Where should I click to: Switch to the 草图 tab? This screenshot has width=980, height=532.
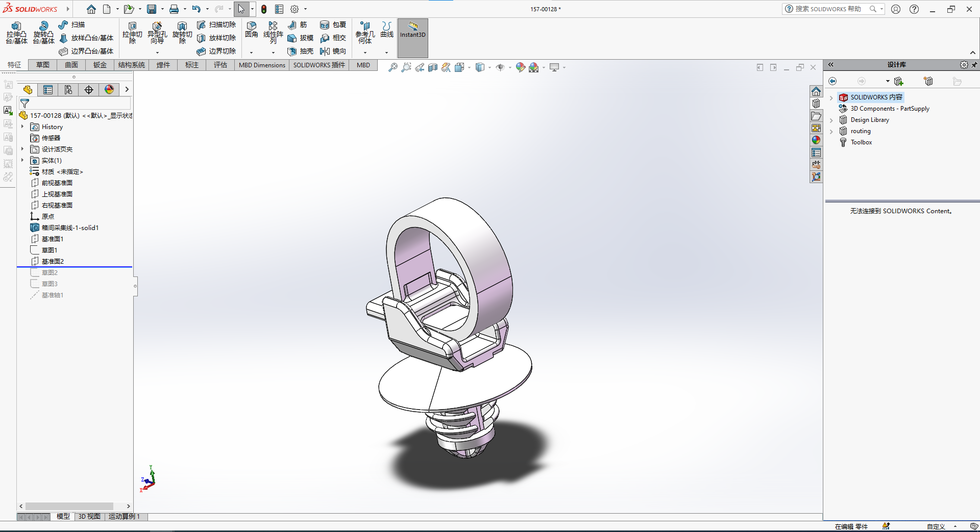[43, 65]
